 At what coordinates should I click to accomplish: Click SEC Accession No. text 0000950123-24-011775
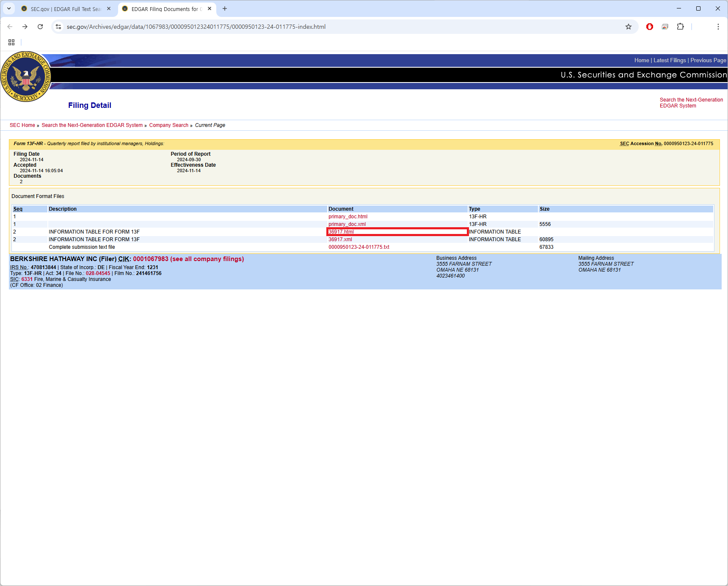[688, 144]
